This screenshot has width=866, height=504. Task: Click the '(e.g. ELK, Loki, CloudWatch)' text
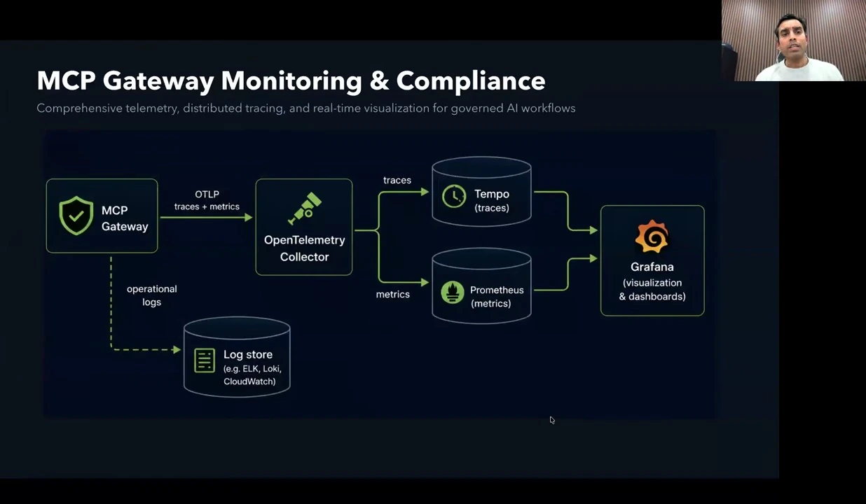(253, 375)
